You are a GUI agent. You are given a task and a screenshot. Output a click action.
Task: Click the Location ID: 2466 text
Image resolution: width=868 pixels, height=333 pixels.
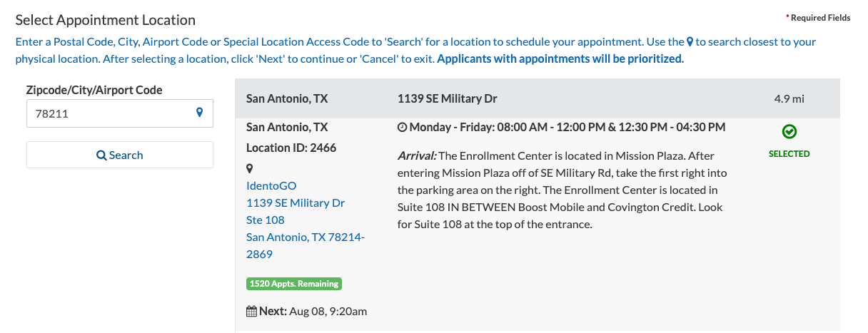coord(291,148)
